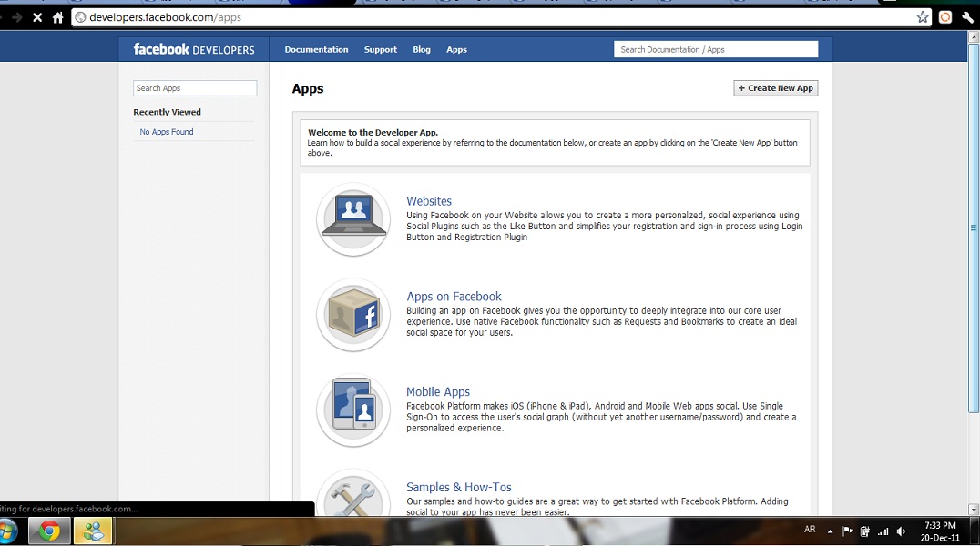Go to the Support page

380,49
